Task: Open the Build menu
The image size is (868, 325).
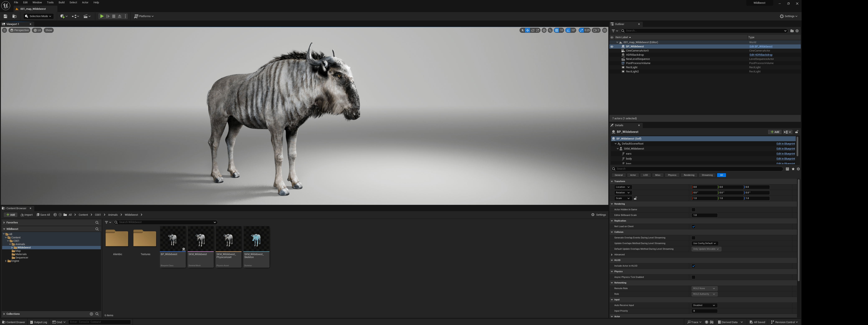Action: pyautogui.click(x=62, y=3)
